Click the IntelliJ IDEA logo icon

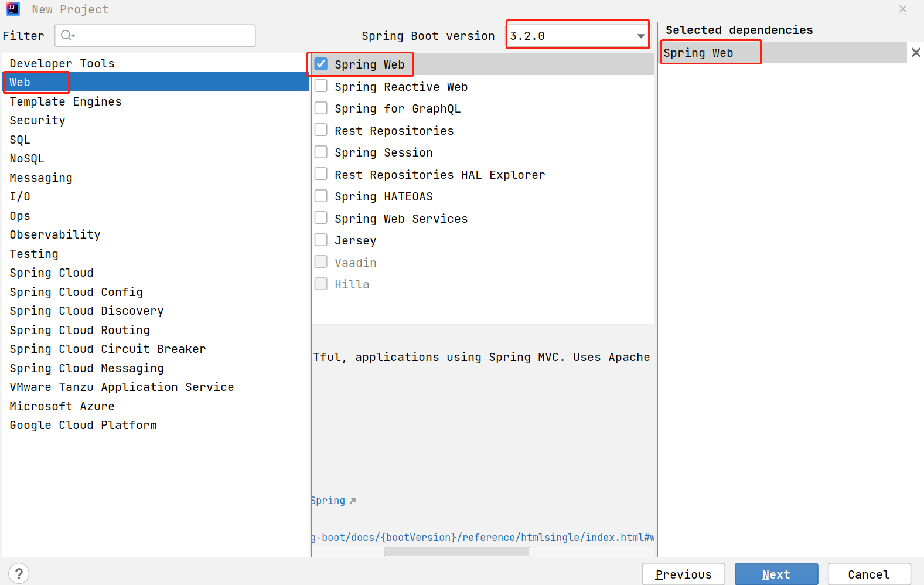[13, 9]
